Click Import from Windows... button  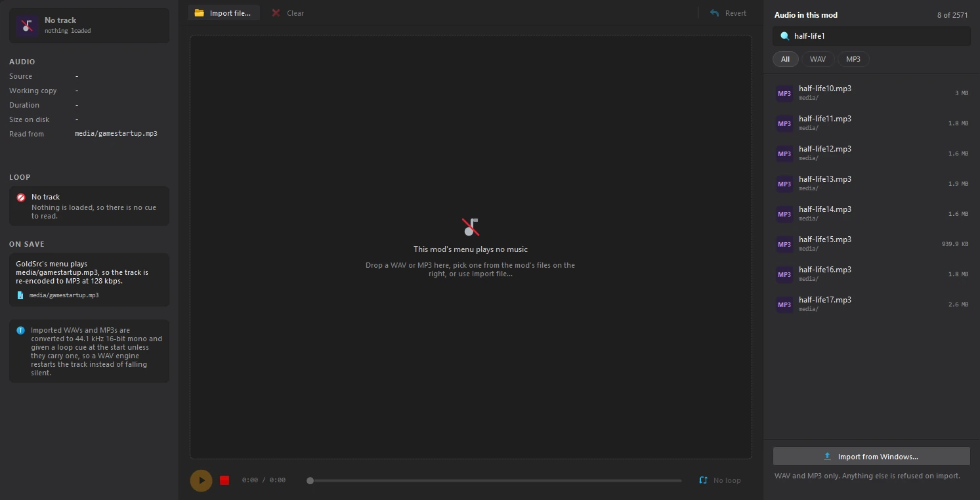[872, 457]
